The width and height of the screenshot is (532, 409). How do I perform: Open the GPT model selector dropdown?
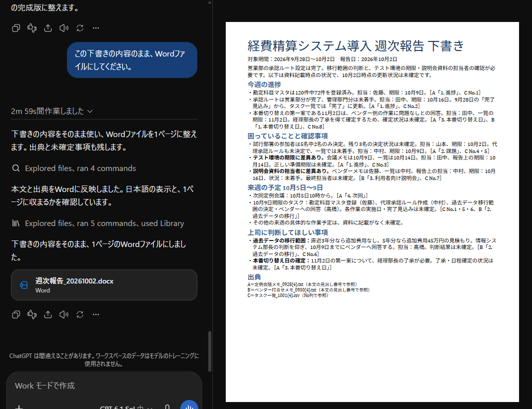coord(126,407)
